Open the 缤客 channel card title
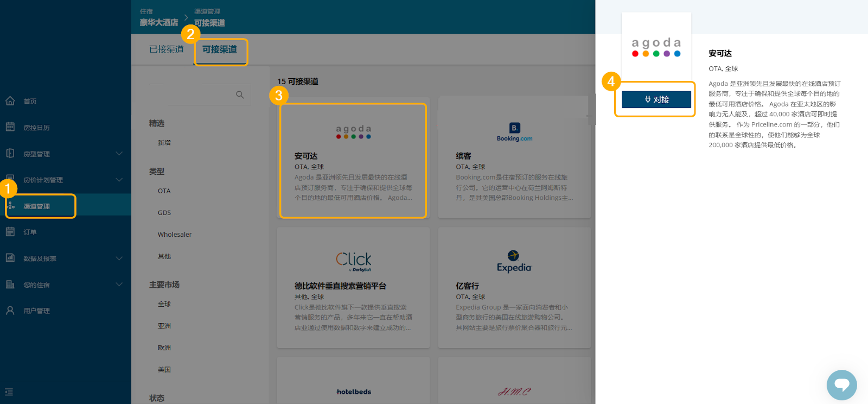 tap(464, 156)
